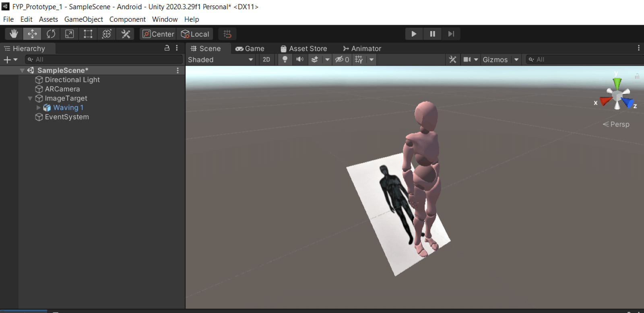Select the Scale tool
Screen dimensions: 644x313
click(x=69, y=34)
